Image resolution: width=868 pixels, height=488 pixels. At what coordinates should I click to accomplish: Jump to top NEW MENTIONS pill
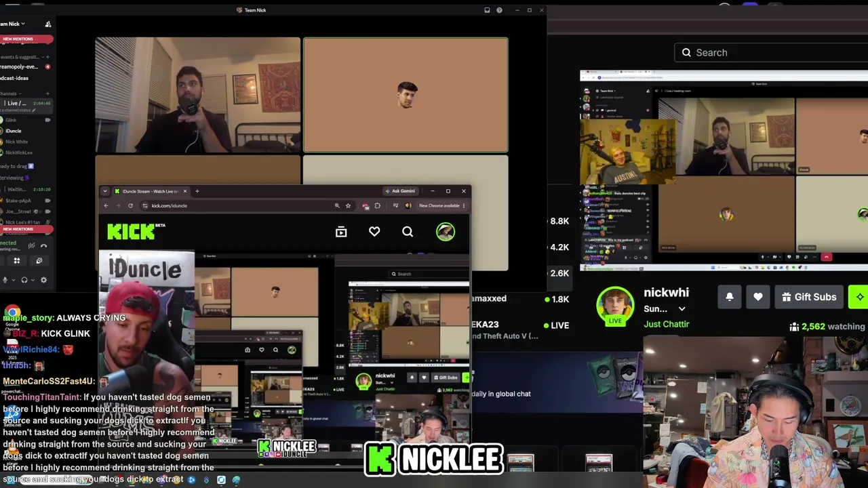coord(26,39)
